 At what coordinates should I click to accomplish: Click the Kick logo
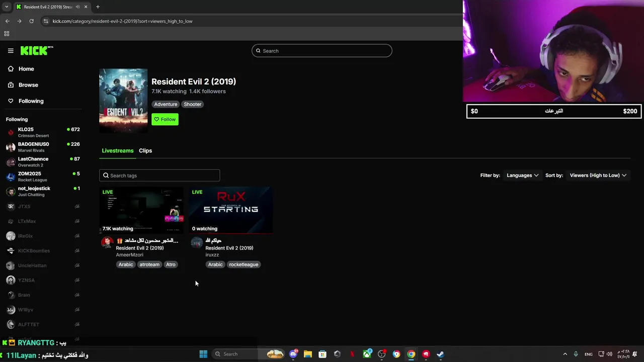pos(37,50)
